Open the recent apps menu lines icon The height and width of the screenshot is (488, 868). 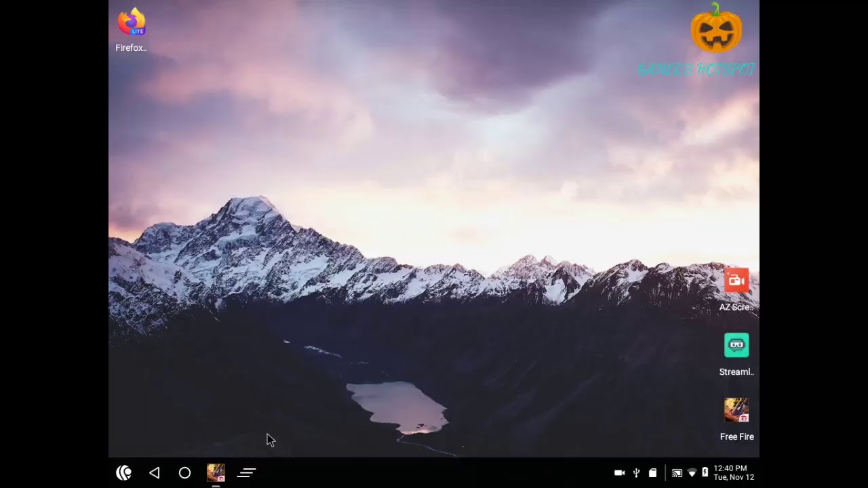(246, 473)
